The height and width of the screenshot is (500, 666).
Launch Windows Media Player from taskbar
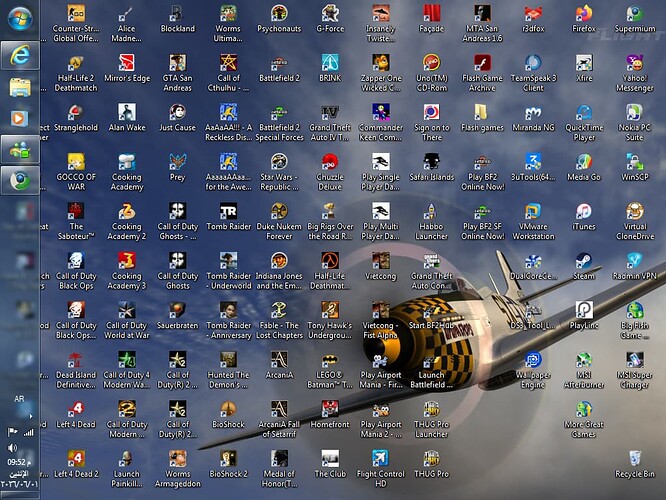pyautogui.click(x=20, y=118)
